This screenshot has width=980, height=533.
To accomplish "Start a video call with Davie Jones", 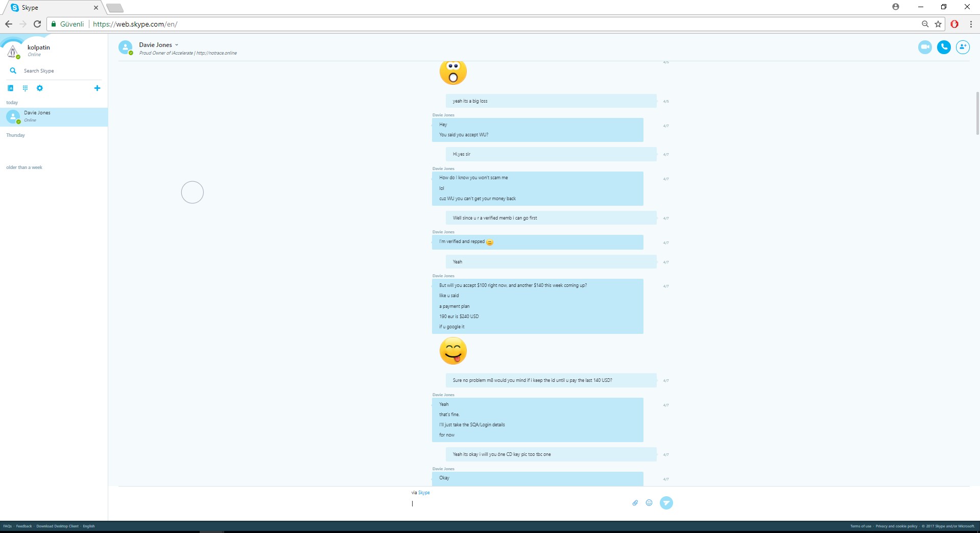I will 925,47.
